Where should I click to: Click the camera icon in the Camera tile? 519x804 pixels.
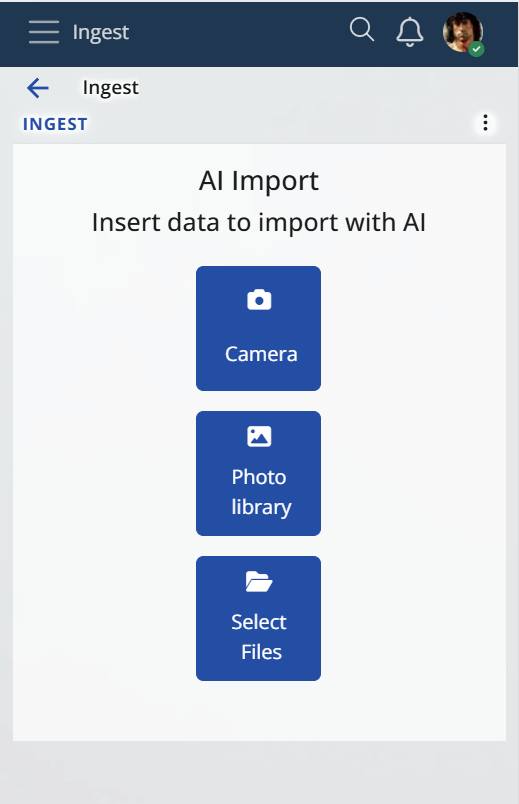[x=259, y=300]
